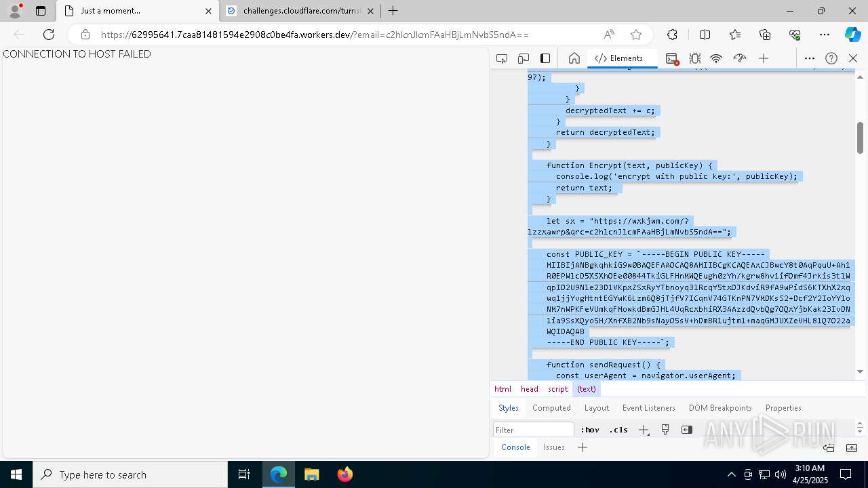868x488 pixels.
Task: Add a tool to the drawer with plus
Action: (583, 447)
